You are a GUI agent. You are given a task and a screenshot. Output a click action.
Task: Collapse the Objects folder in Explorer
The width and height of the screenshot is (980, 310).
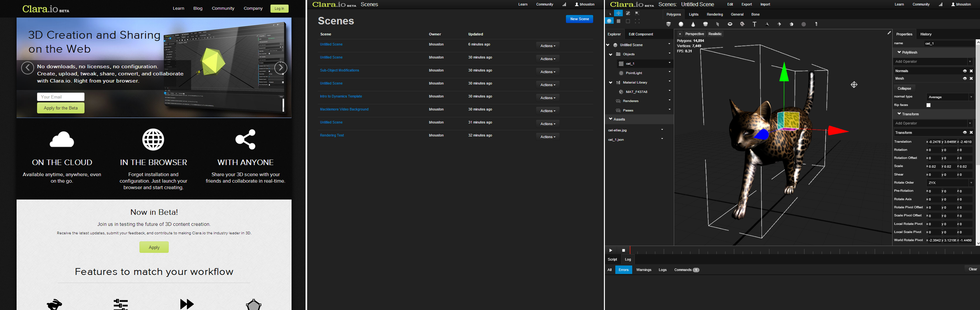tap(611, 54)
